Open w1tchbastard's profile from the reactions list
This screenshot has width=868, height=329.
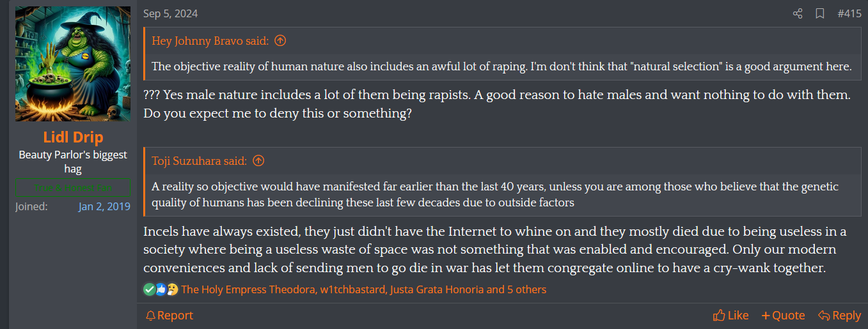(352, 289)
